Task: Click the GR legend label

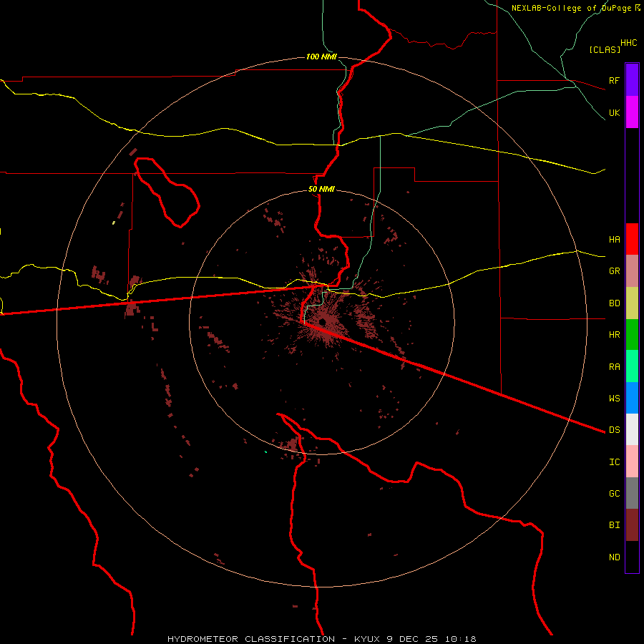Action: [614, 270]
